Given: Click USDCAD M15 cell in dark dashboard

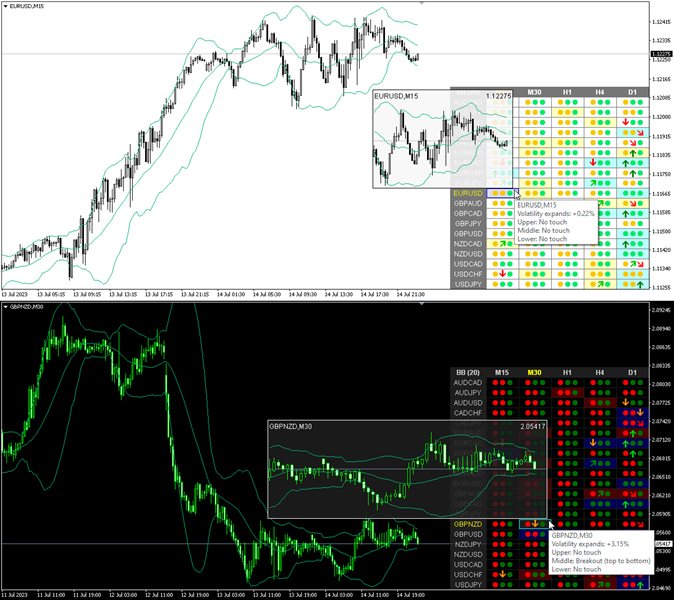Looking at the screenshot, I should click(502, 564).
